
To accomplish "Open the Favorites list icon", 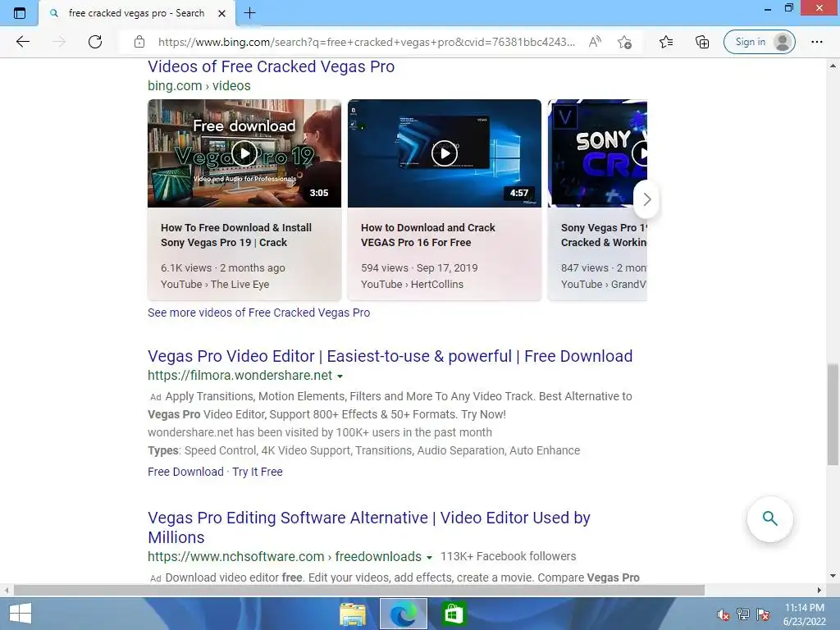I will pyautogui.click(x=666, y=42).
